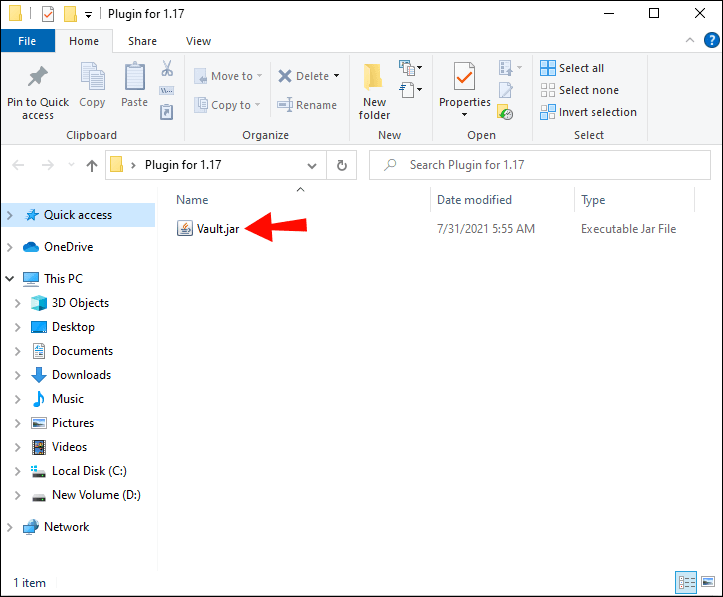The height and width of the screenshot is (597, 723).
Task: Select Pictures in navigation pane
Action: pos(73,423)
